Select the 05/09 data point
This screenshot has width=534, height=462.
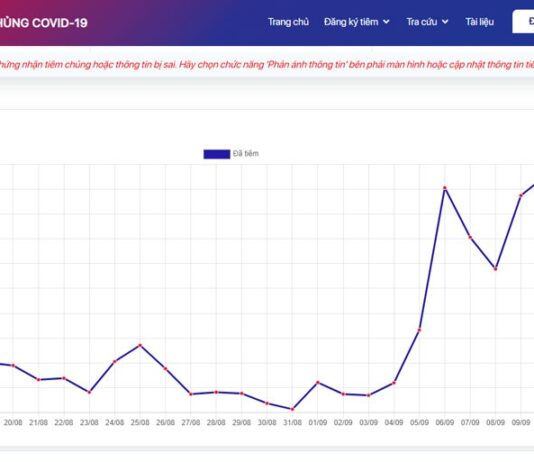[x=419, y=330]
